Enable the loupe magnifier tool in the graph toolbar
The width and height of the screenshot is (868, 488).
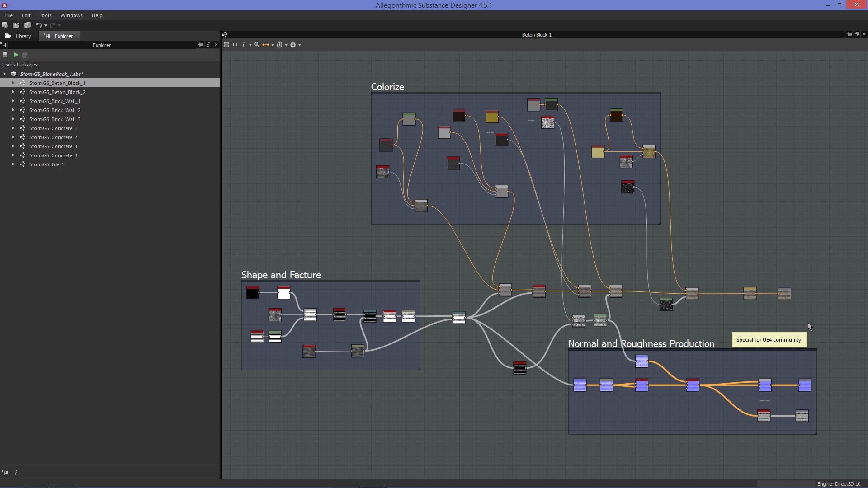[x=257, y=45]
